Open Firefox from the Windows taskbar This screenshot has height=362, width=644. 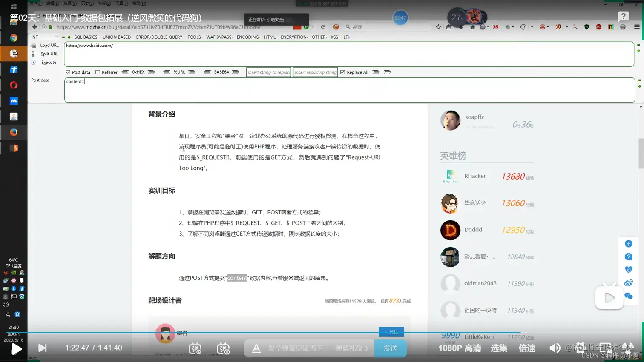click(14, 132)
